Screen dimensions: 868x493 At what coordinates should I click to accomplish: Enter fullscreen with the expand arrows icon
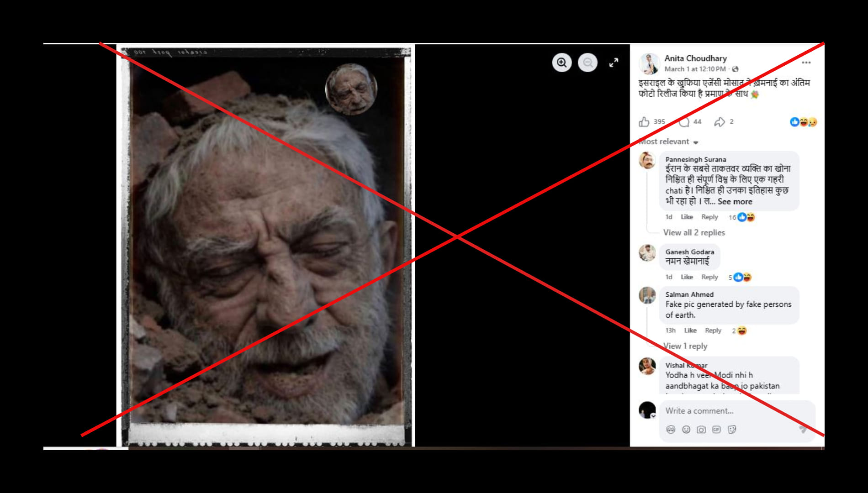point(614,63)
